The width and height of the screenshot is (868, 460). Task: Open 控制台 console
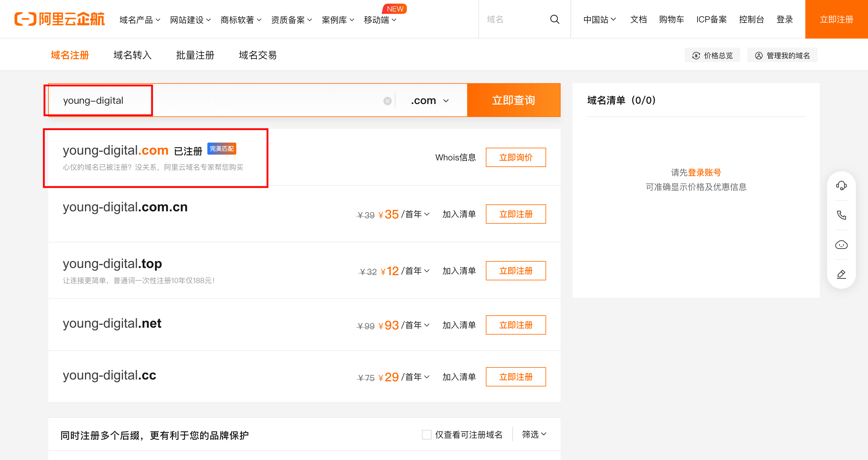pyautogui.click(x=751, y=20)
